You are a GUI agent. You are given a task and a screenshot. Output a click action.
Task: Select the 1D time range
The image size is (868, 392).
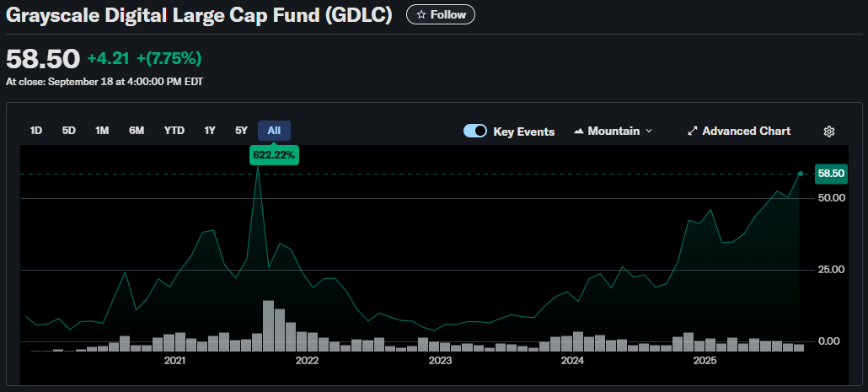(36, 131)
